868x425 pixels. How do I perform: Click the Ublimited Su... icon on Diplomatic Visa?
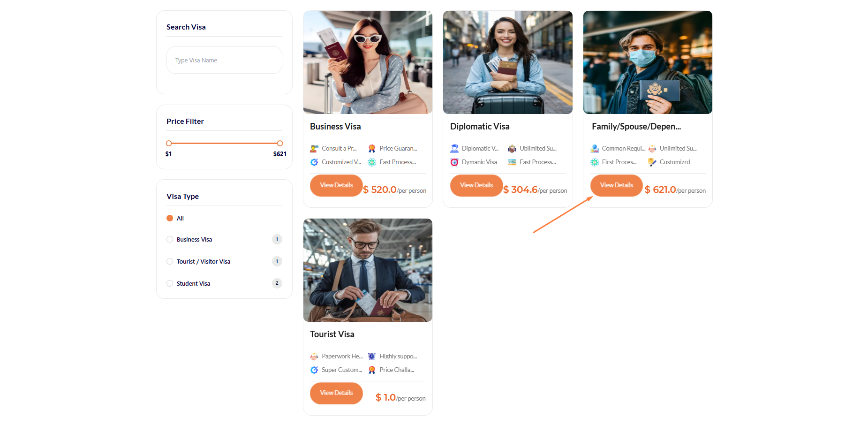(x=512, y=149)
